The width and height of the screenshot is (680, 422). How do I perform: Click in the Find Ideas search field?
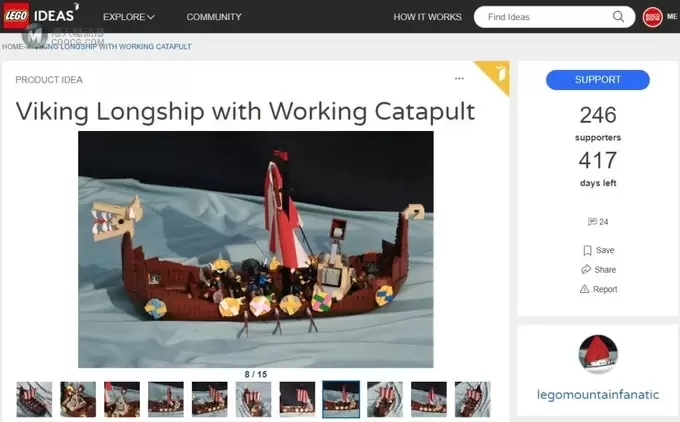pyautogui.click(x=548, y=17)
